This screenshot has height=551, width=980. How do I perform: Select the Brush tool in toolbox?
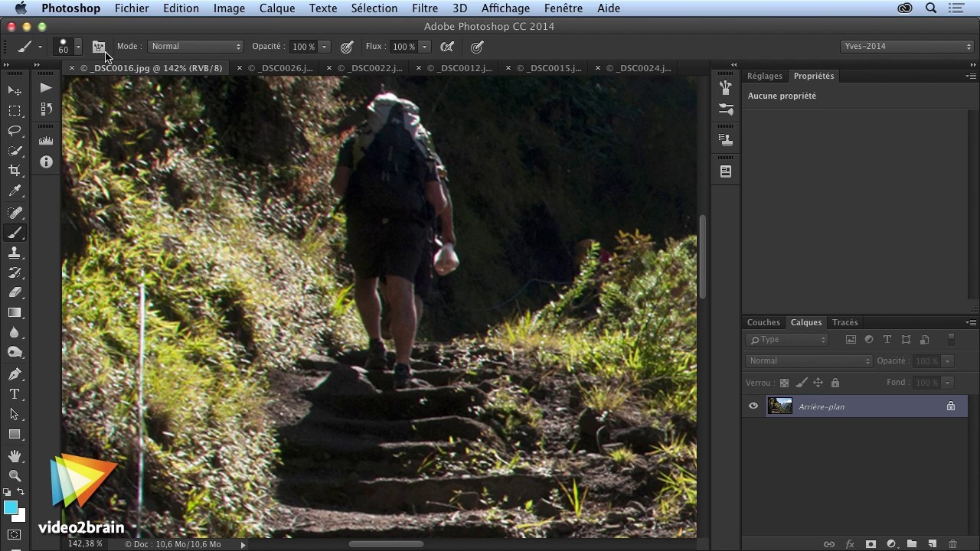pos(15,233)
